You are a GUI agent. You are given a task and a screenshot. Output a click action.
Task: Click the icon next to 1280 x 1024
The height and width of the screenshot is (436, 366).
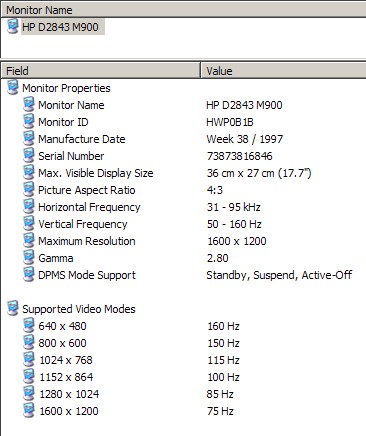(x=29, y=393)
